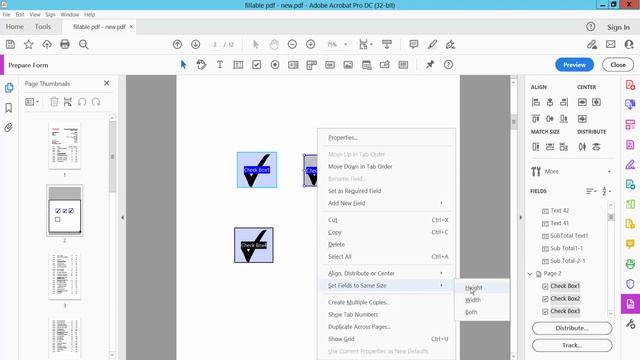Click the blue Preview button
Screen dimensions: 640x360
(574, 65)
